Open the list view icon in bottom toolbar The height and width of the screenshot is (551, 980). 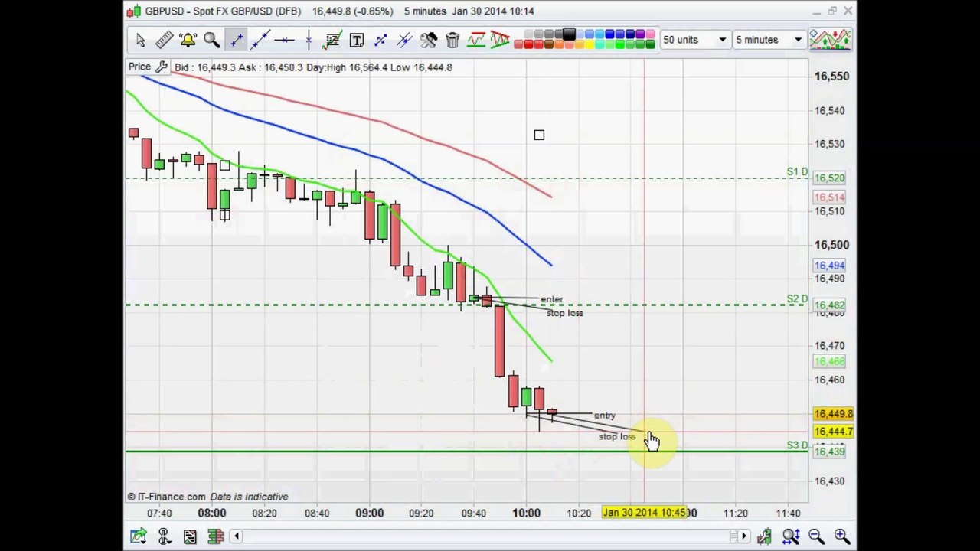(190, 536)
